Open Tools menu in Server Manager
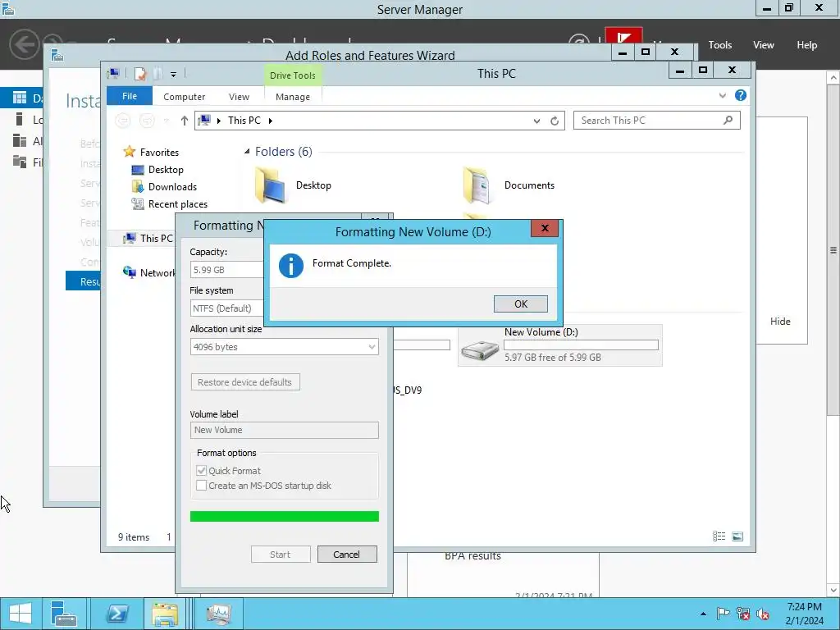The height and width of the screenshot is (630, 840). pos(720,45)
